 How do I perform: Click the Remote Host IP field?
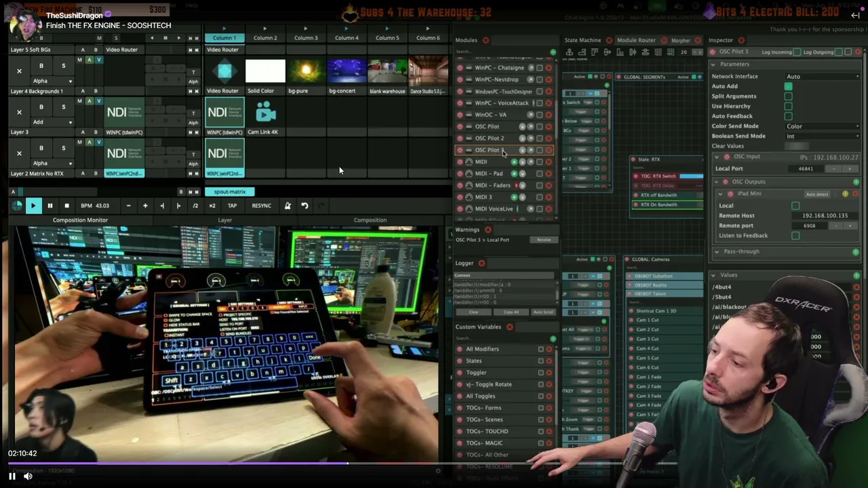click(x=825, y=216)
